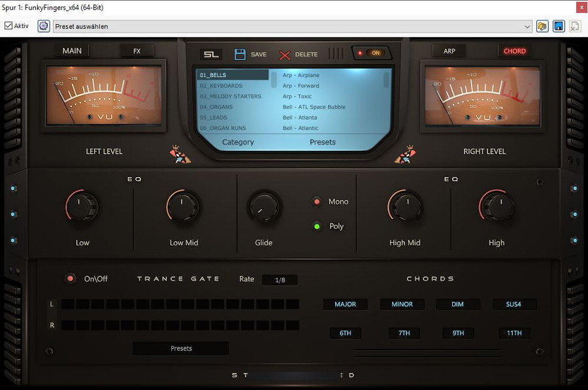Click the delete preset icon in host toolbar
The height and width of the screenshot is (390, 588).
point(575,26)
